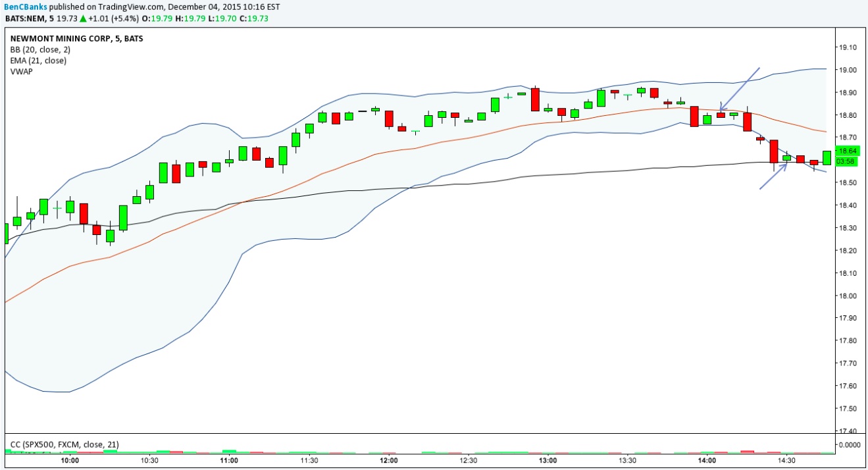Select the 'VWAP' indicator label
Viewport: 868px width, 470px height.
coord(21,71)
